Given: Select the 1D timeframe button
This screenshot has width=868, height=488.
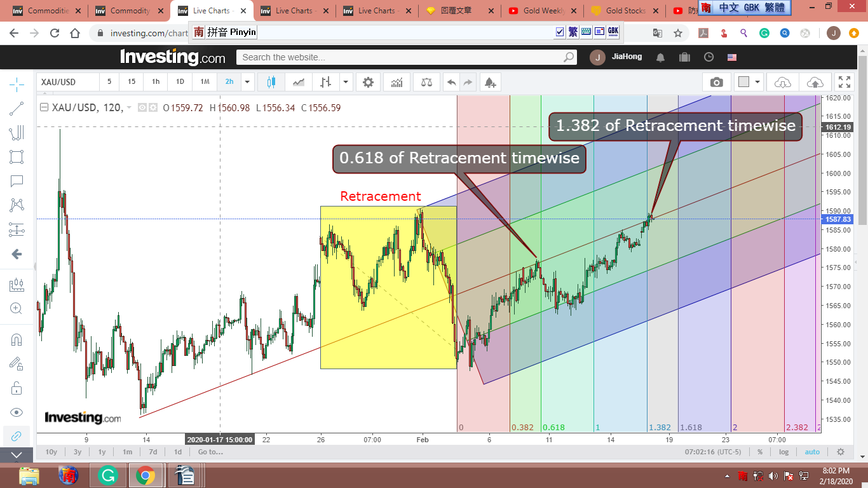Looking at the screenshot, I should [180, 82].
